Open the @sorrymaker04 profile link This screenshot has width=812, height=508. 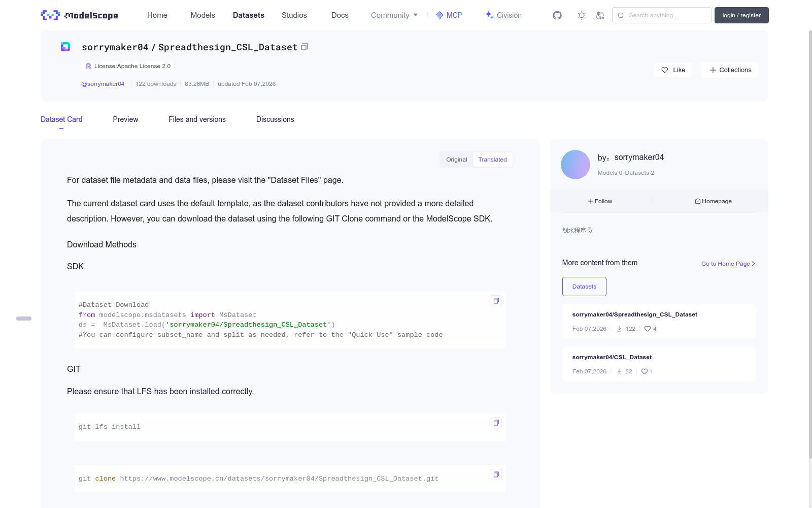(103, 84)
